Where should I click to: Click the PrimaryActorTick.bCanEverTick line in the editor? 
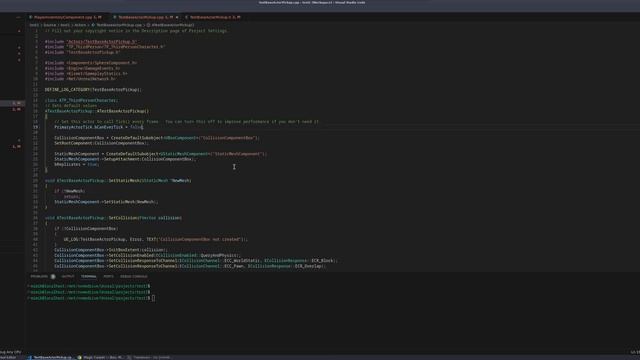98,127
